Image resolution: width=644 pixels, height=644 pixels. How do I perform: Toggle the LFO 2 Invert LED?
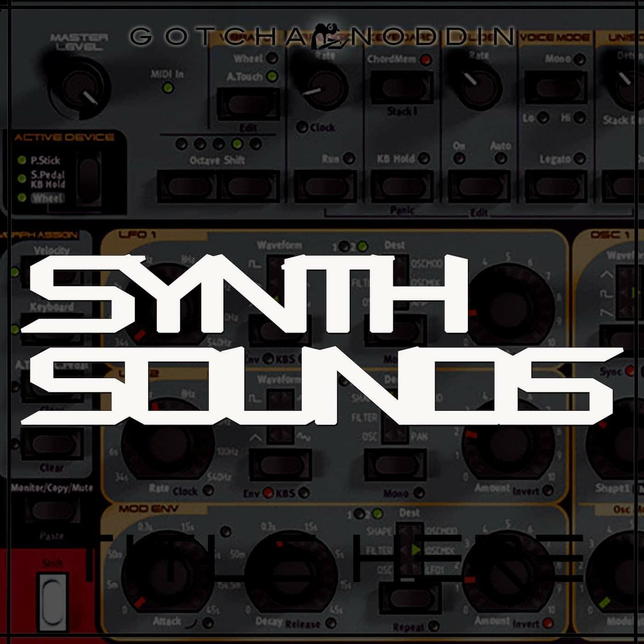click(x=548, y=491)
